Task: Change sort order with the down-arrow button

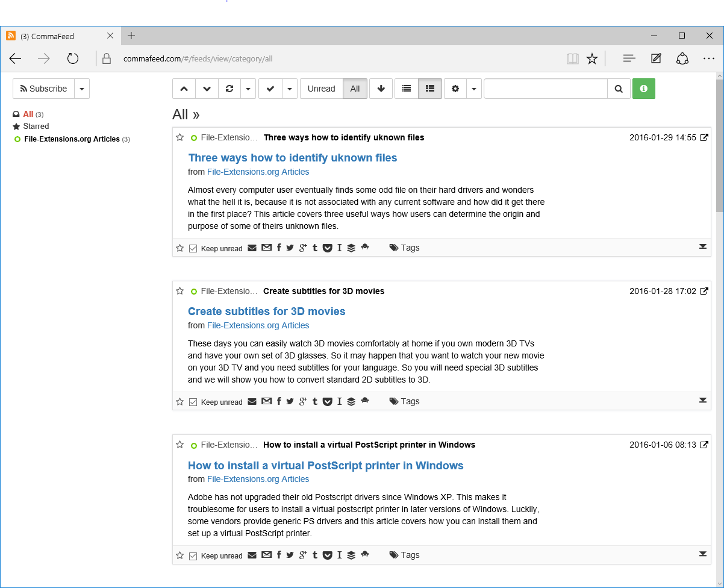Action: click(381, 89)
